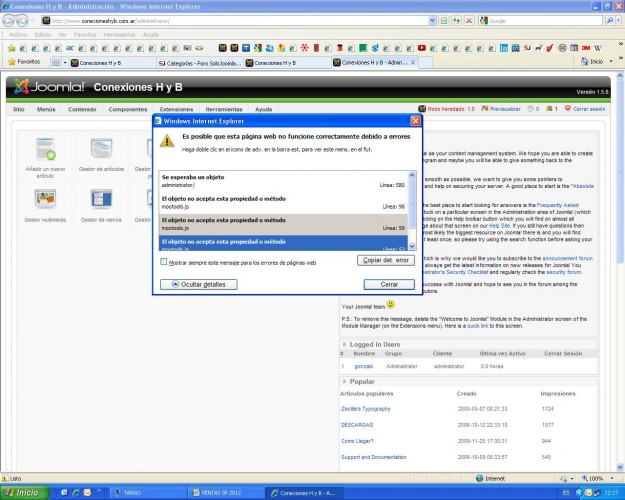Viewport: 625px width, 500px height.
Task: Click the search magnifier icon
Action: pyautogui.click(x=609, y=21)
